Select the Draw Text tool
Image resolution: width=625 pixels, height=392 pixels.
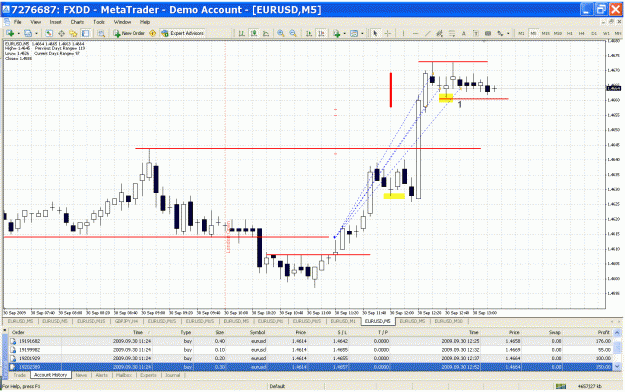coord(464,33)
